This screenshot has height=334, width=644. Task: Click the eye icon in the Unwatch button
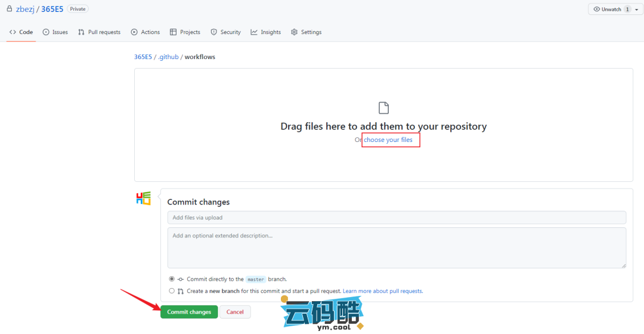pos(596,10)
